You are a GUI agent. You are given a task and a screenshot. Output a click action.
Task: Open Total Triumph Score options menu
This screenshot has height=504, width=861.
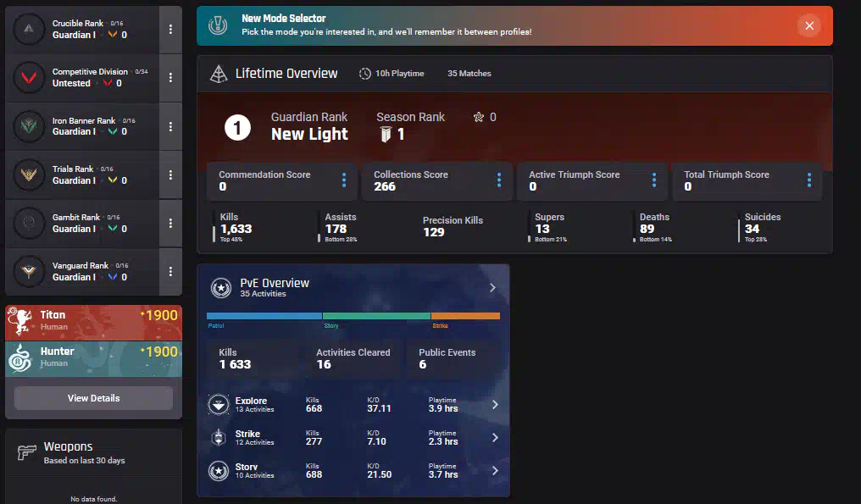[x=809, y=180]
